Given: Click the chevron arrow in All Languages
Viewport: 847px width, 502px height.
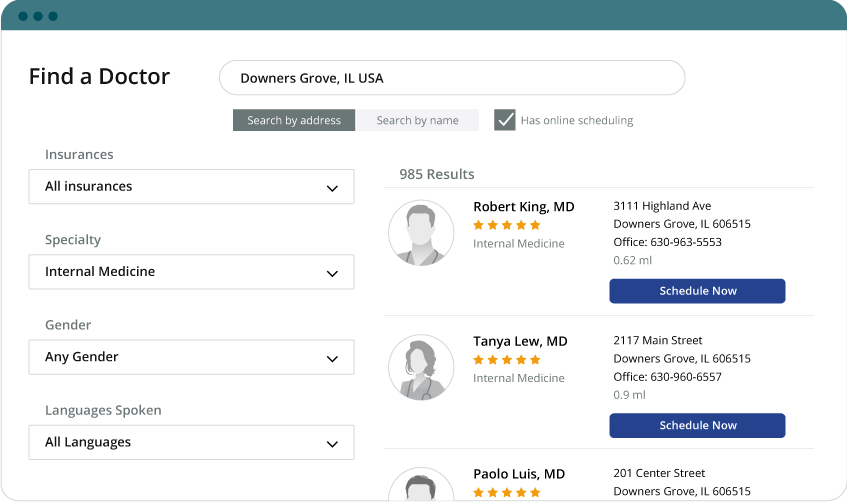Looking at the screenshot, I should [332, 444].
